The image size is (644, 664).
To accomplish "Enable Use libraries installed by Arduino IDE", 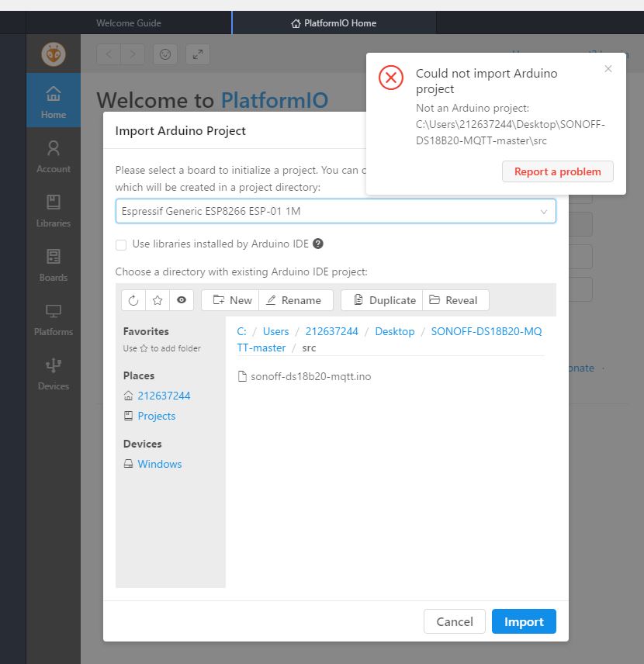I will [x=121, y=245].
